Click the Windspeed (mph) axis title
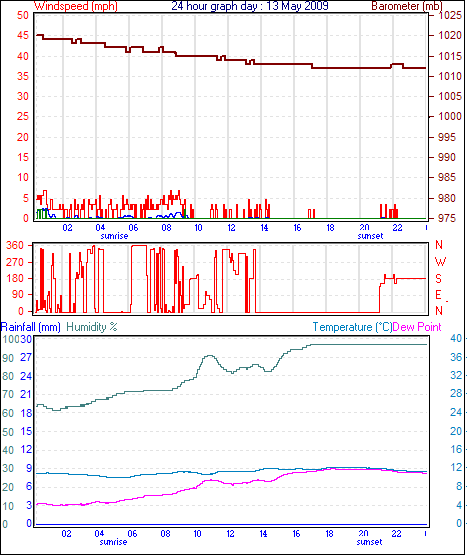Viewport: 467px width, 559px height. [x=76, y=6]
